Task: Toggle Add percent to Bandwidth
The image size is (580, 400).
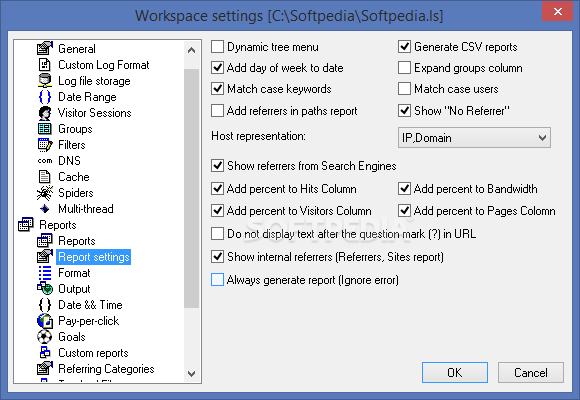Action: [x=404, y=189]
